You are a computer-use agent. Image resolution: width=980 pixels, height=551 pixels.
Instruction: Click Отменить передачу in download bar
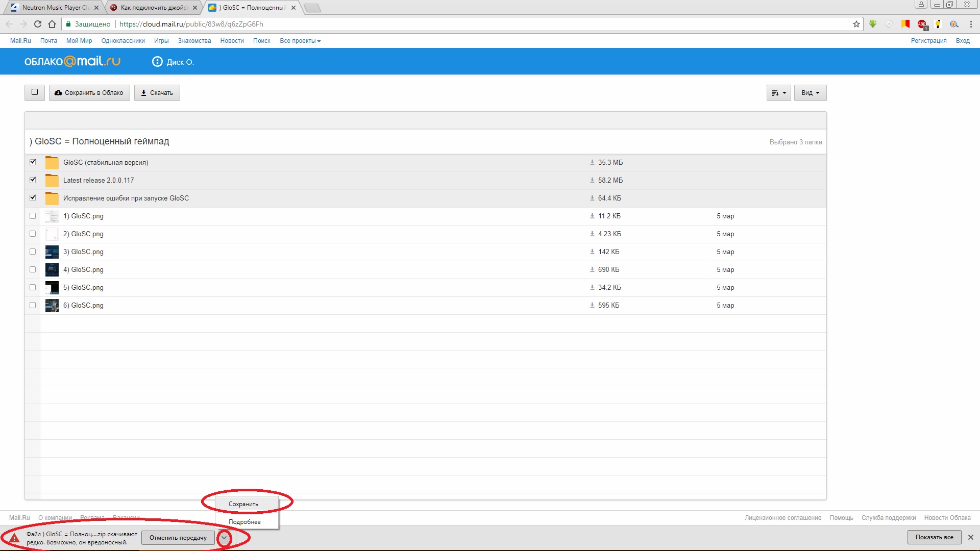pyautogui.click(x=178, y=538)
